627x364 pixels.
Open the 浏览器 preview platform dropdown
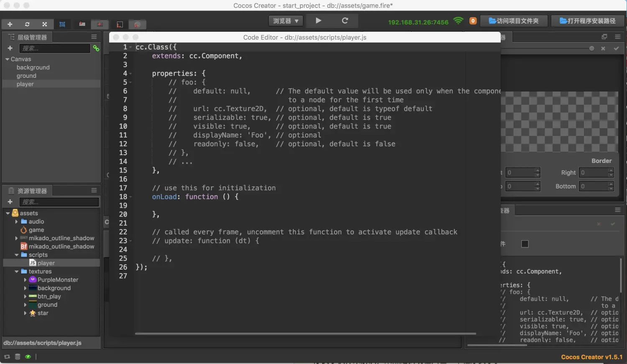coord(286,21)
